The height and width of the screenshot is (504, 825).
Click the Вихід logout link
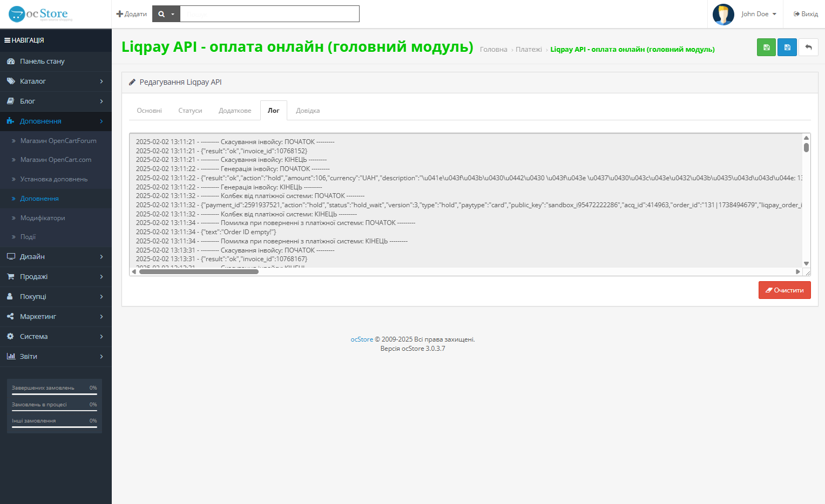pyautogui.click(x=805, y=14)
